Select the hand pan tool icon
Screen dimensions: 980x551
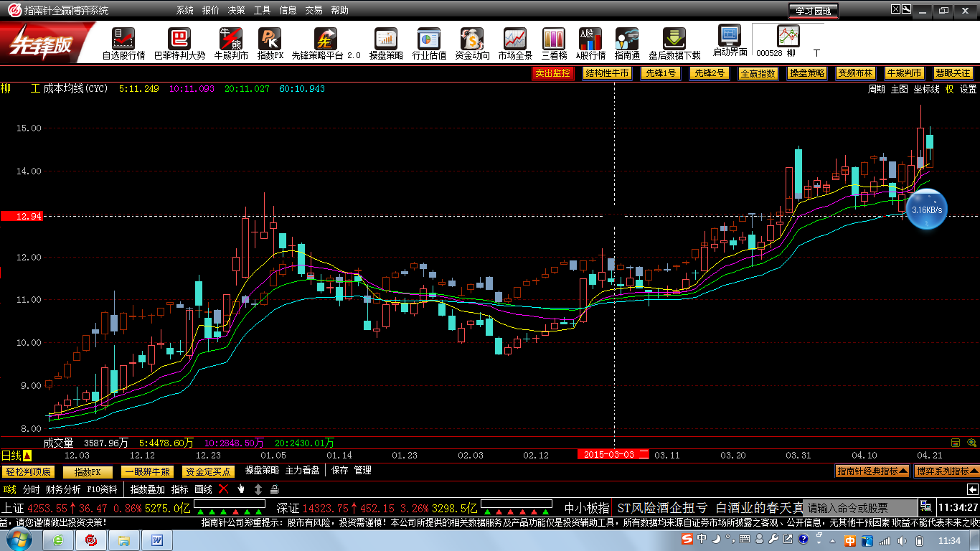241,489
